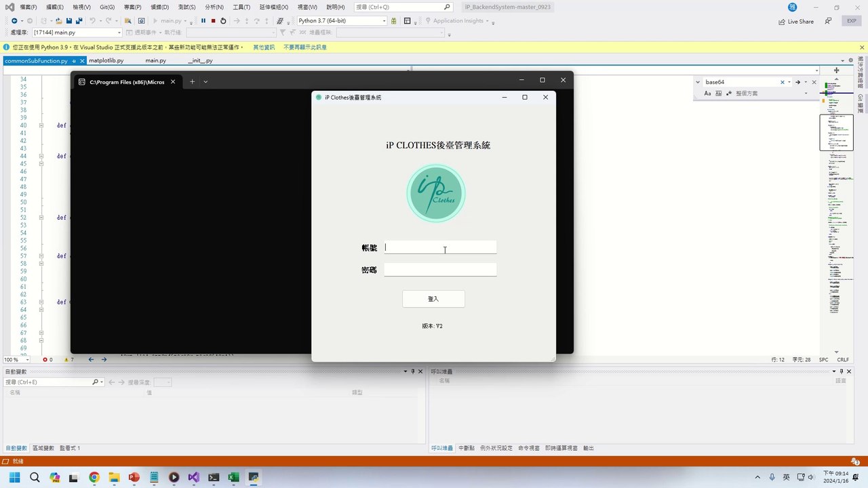Collapse the code block at line 40
The height and width of the screenshot is (488, 868).
pyautogui.click(x=41, y=125)
